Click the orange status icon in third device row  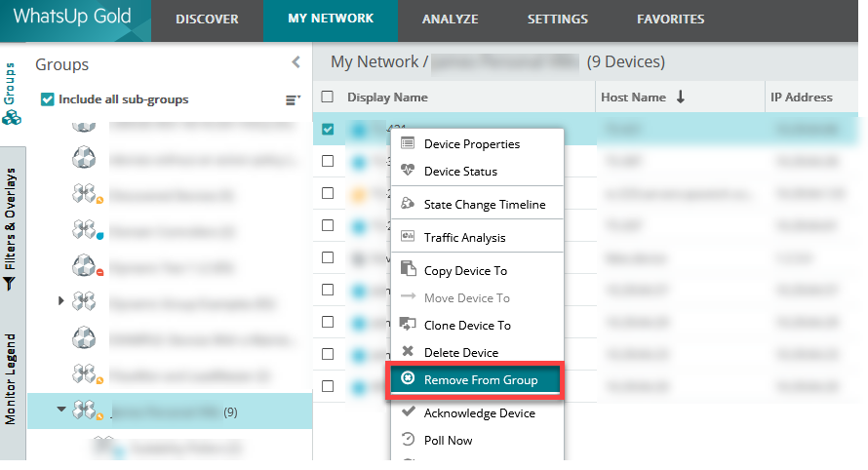tap(359, 194)
